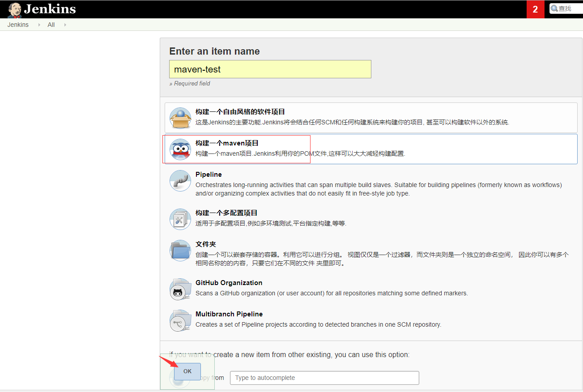Click the Jenkins butler logo icon

click(14, 9)
